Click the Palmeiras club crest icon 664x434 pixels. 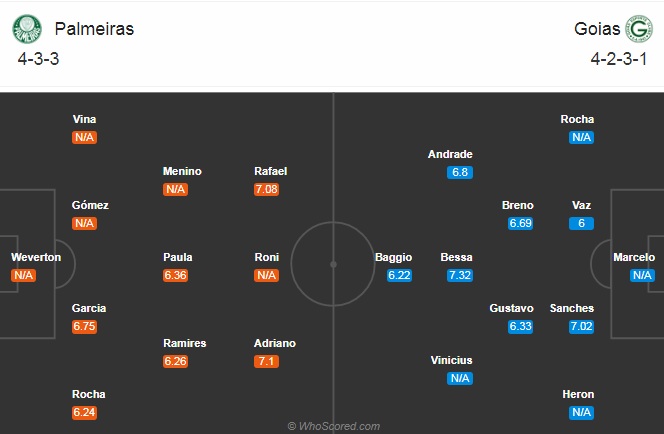(x=27, y=29)
